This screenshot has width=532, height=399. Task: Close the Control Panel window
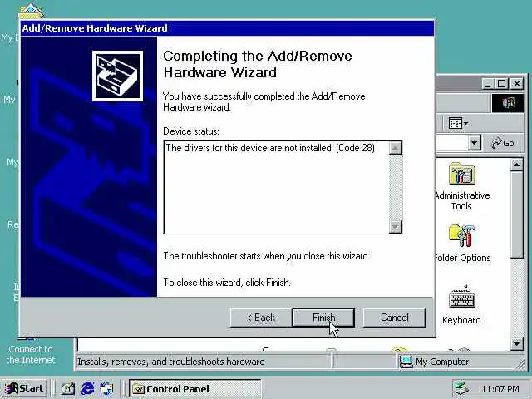click(x=517, y=83)
